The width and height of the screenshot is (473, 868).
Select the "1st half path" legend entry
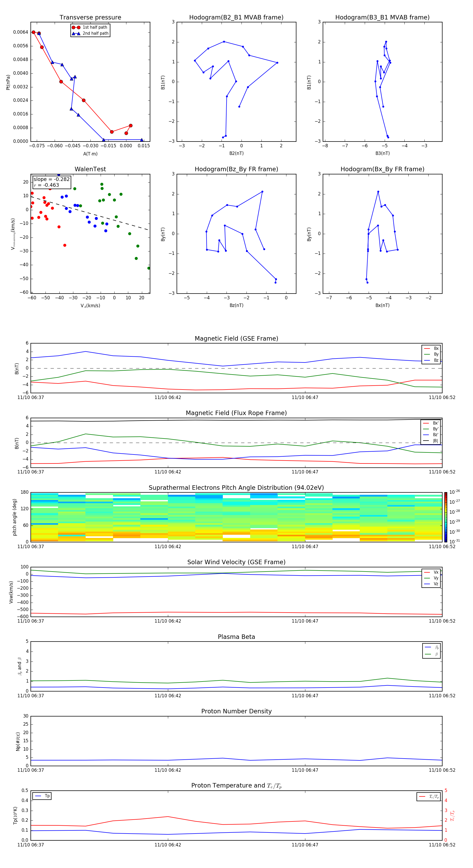coord(90,27)
